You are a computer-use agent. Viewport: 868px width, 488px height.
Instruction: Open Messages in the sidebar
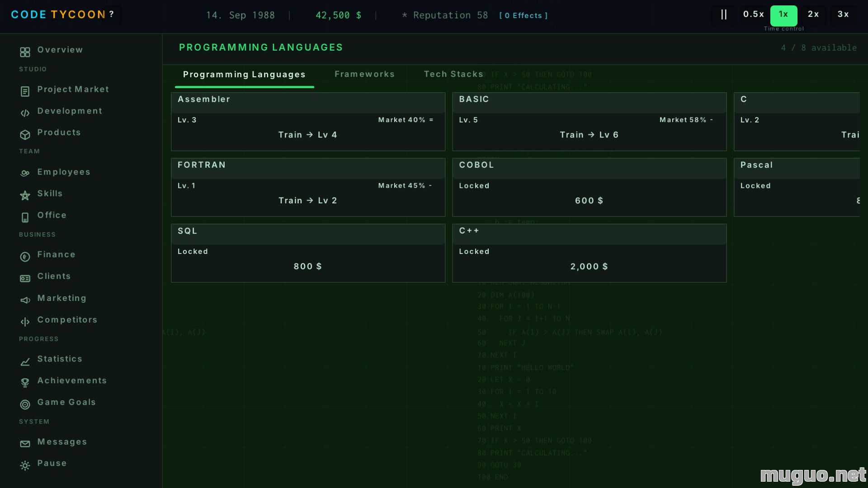pos(62,442)
